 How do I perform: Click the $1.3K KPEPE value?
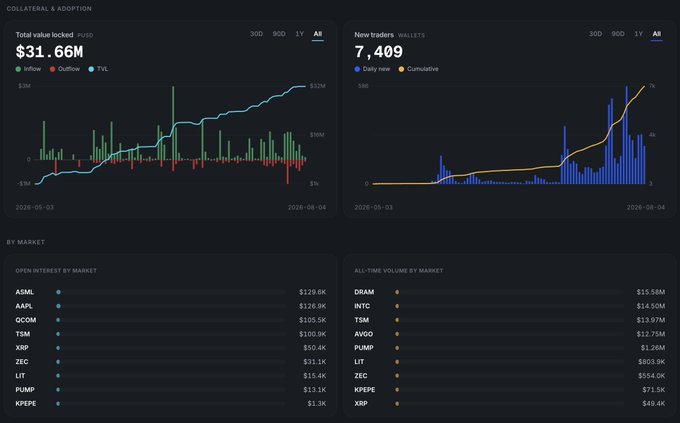click(317, 403)
